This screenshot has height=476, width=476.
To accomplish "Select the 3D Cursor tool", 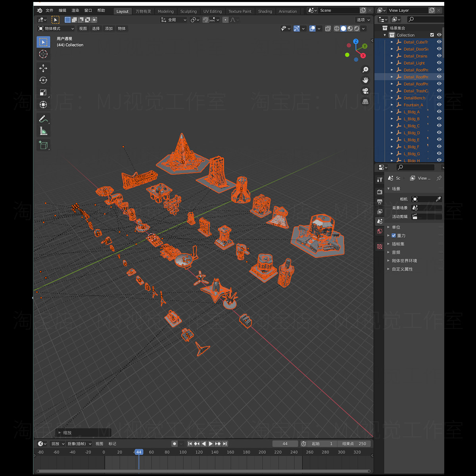I will point(43,54).
